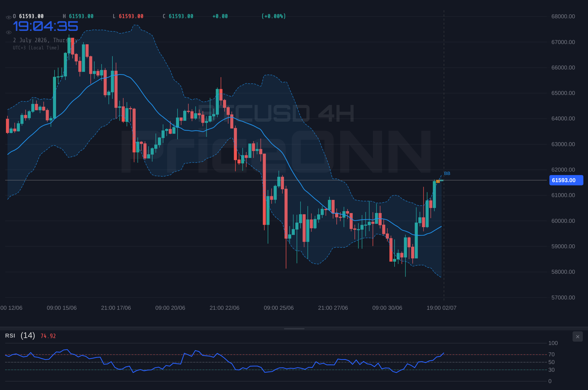588x390 pixels.
Task: Click the 65000.00 price axis label
Action: (563, 93)
